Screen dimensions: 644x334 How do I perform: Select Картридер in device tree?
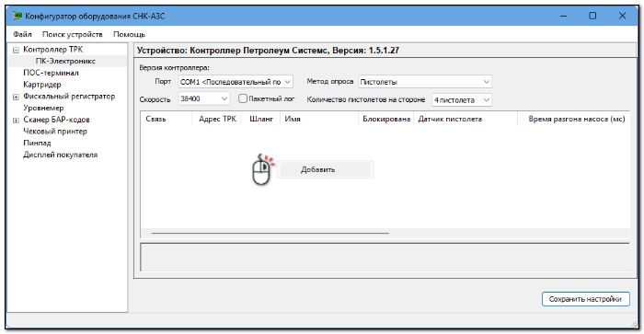pos(42,85)
